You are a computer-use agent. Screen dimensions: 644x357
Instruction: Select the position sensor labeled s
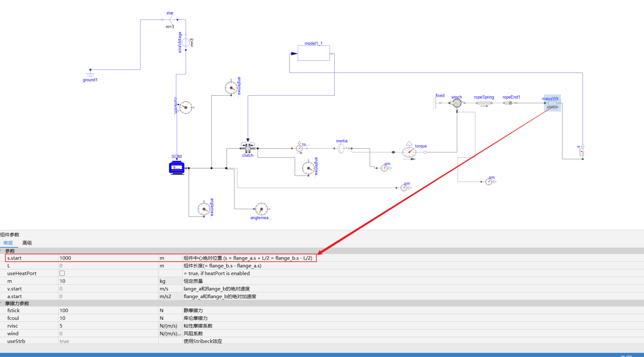[582, 152]
